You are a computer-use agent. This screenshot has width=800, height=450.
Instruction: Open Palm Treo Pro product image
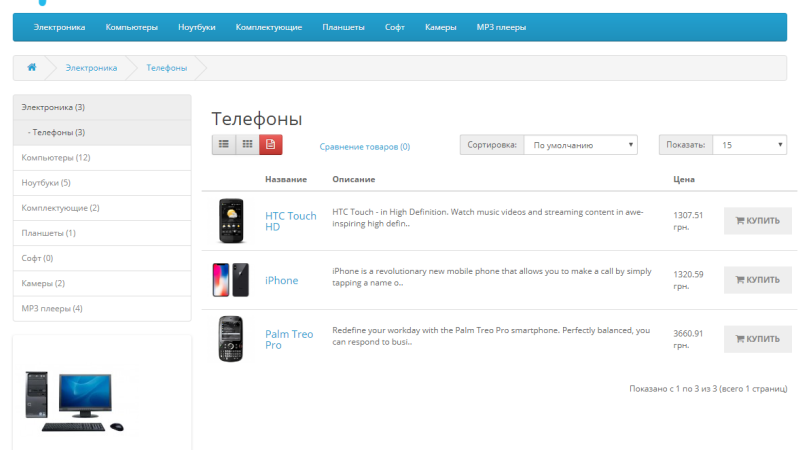pos(231,339)
